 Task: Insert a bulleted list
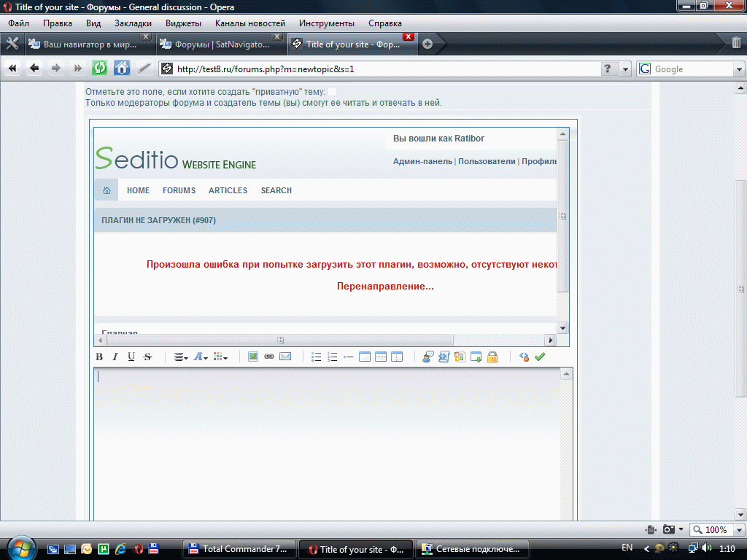pyautogui.click(x=317, y=357)
